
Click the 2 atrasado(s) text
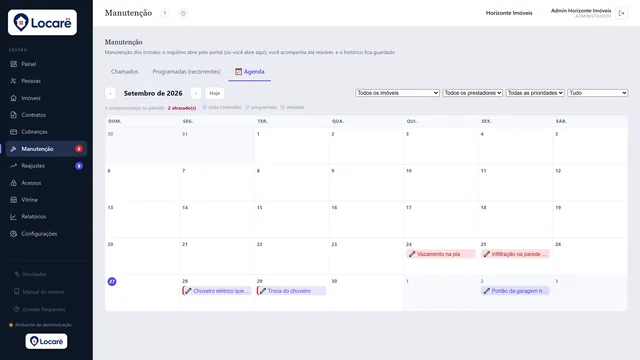click(182, 108)
